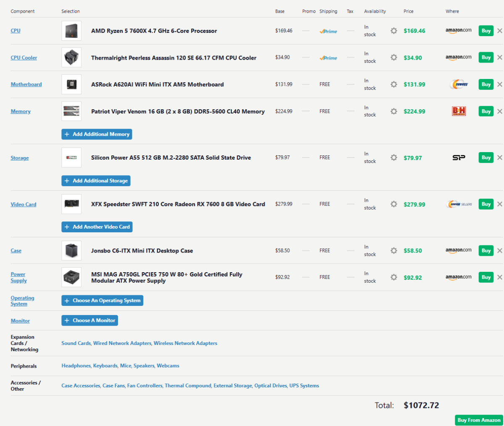
Task: Open the Keyboards peripherals link
Action: coord(105,366)
